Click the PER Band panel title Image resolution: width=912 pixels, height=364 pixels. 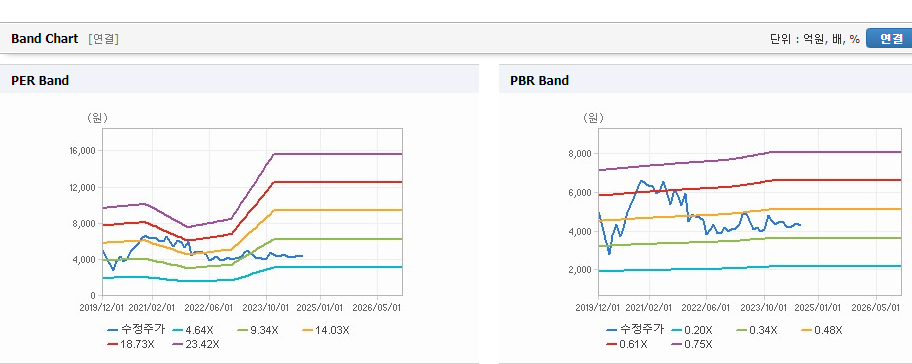point(40,80)
